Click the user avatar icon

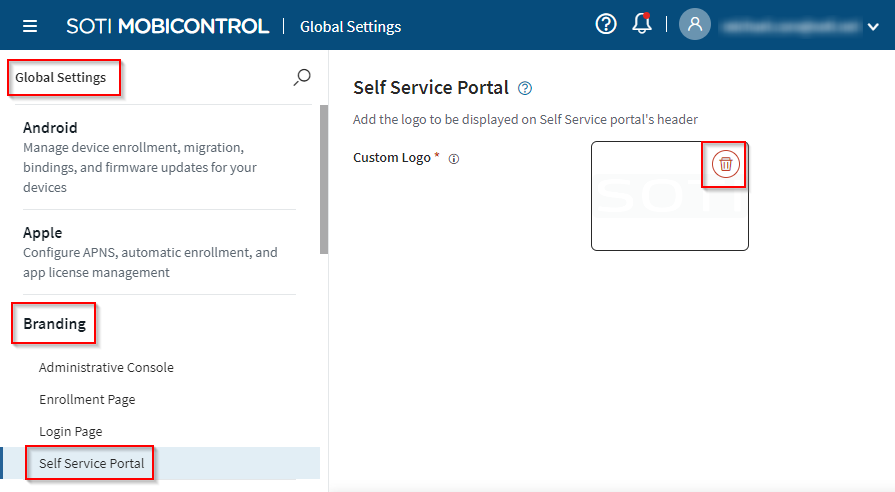(x=695, y=25)
